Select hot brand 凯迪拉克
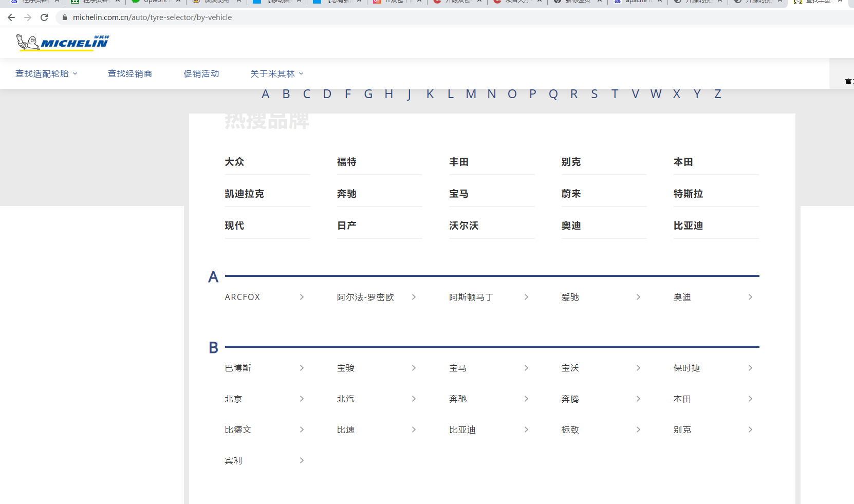Viewport: 854px width, 504px height. [x=244, y=194]
